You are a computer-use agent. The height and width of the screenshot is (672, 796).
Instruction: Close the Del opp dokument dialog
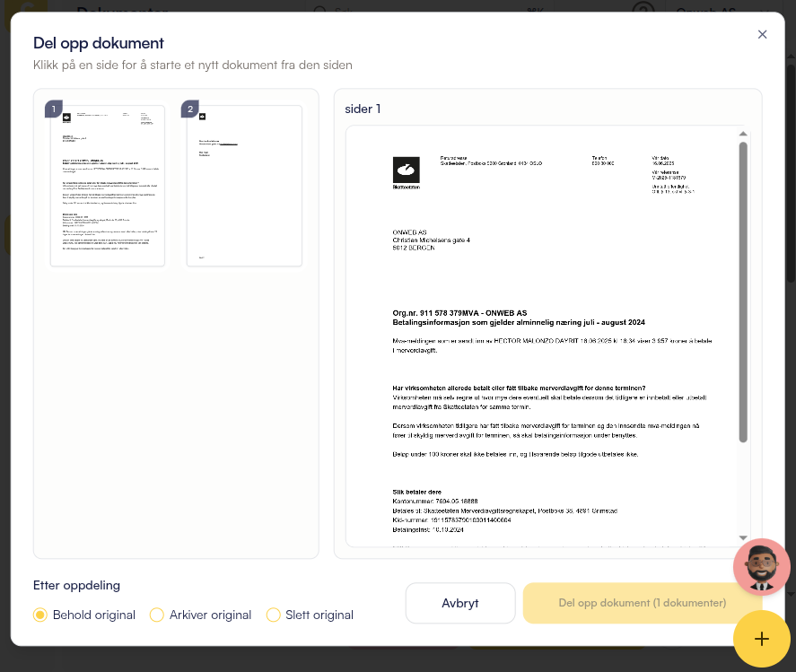762,34
